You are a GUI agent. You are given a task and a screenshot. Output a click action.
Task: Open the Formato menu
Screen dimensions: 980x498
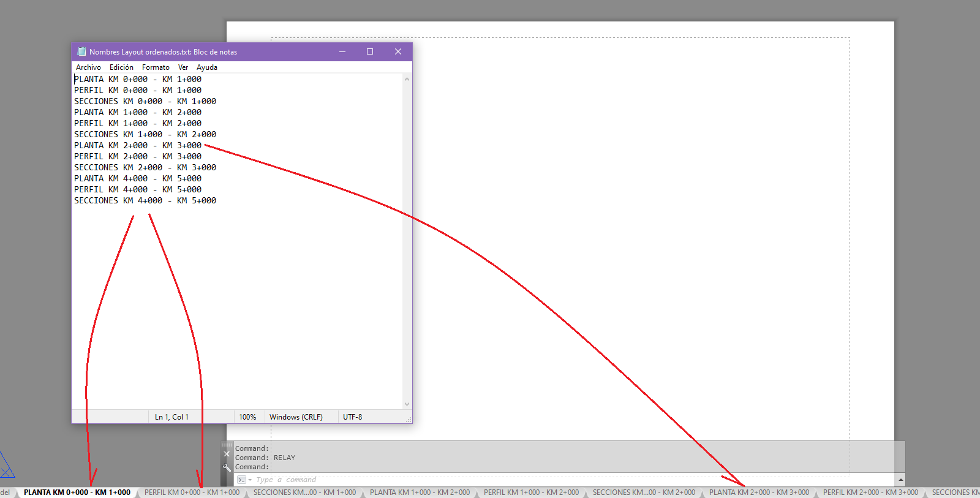coord(156,67)
